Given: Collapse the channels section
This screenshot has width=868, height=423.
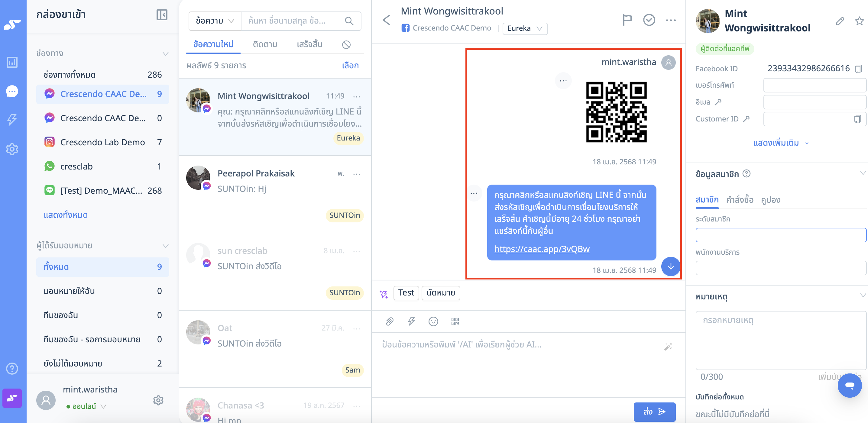Looking at the screenshot, I should [x=165, y=53].
